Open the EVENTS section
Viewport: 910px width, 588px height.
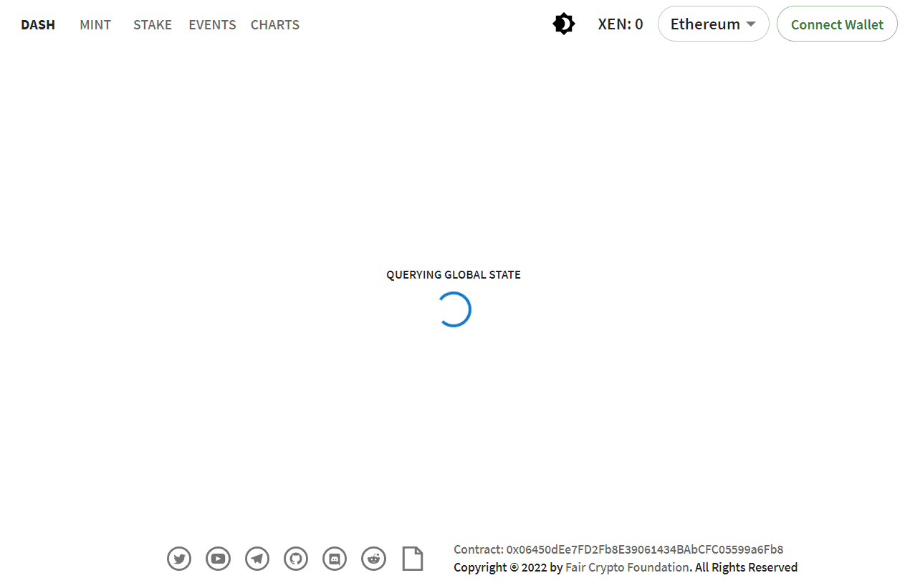pyautogui.click(x=212, y=24)
